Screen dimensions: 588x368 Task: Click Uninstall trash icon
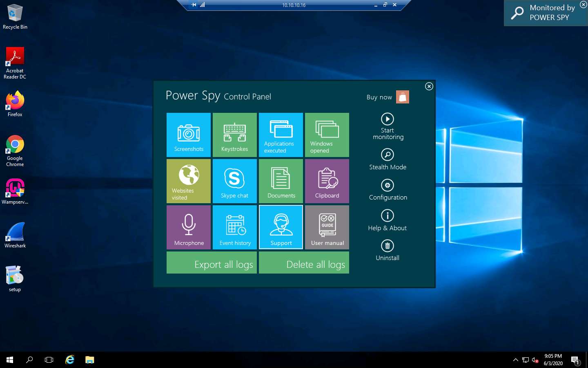click(x=388, y=246)
